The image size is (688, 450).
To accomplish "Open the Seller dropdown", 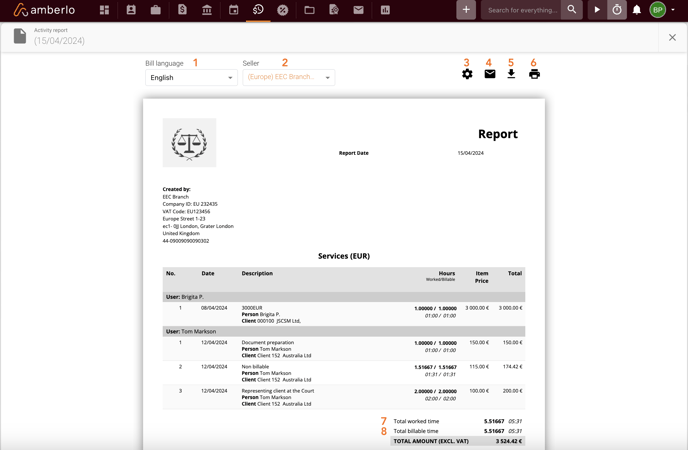I will point(289,78).
